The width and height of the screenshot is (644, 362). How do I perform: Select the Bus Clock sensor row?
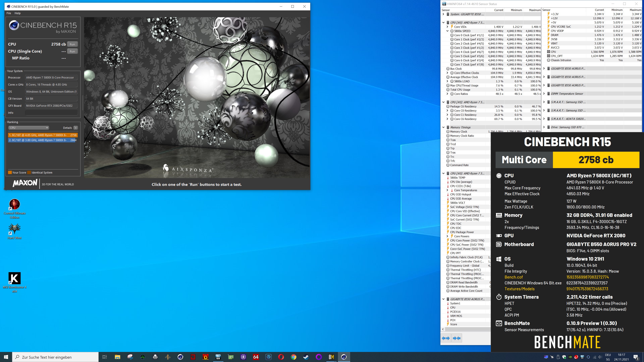pos(491,69)
